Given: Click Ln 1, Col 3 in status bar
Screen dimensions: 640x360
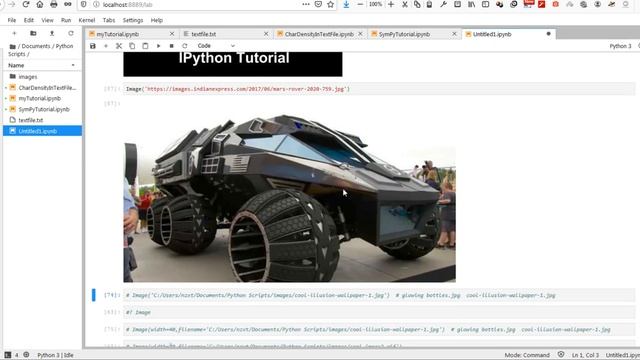Looking at the screenshot, I should click(x=585, y=355).
